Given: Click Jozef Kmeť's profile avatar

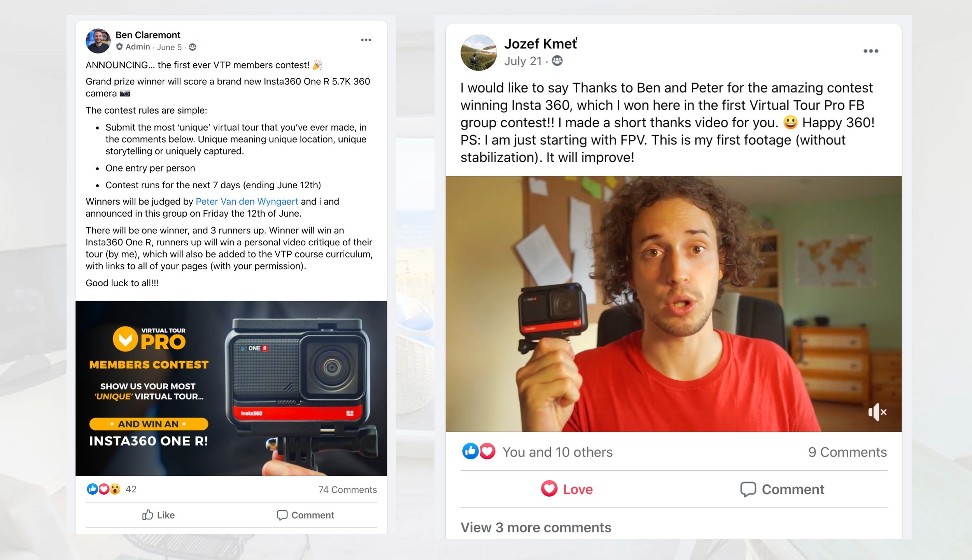Looking at the screenshot, I should tap(478, 52).
